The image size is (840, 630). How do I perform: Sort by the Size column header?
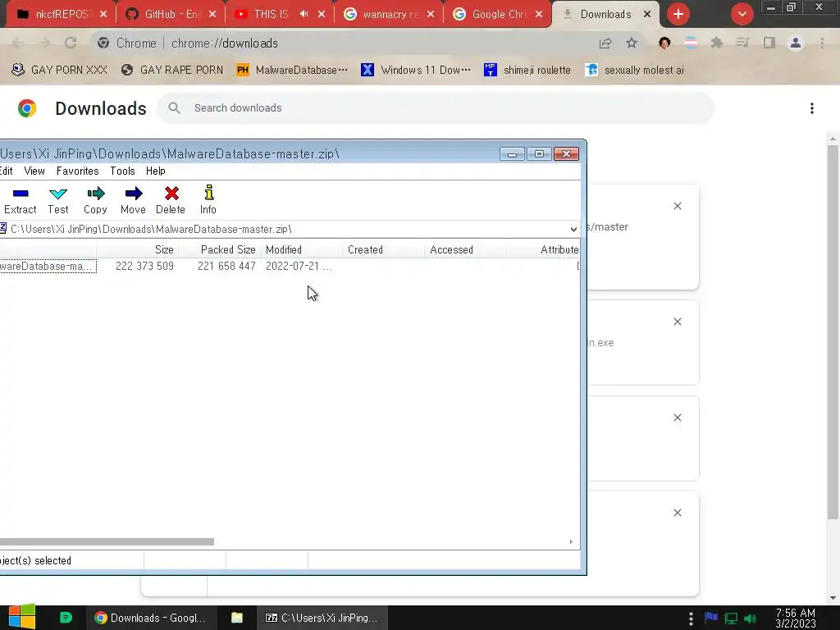138,249
